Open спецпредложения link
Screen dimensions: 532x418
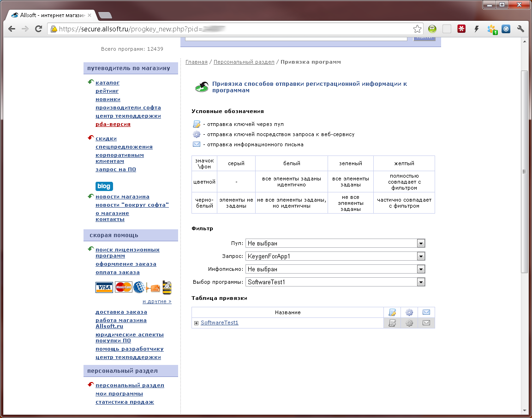point(124,147)
